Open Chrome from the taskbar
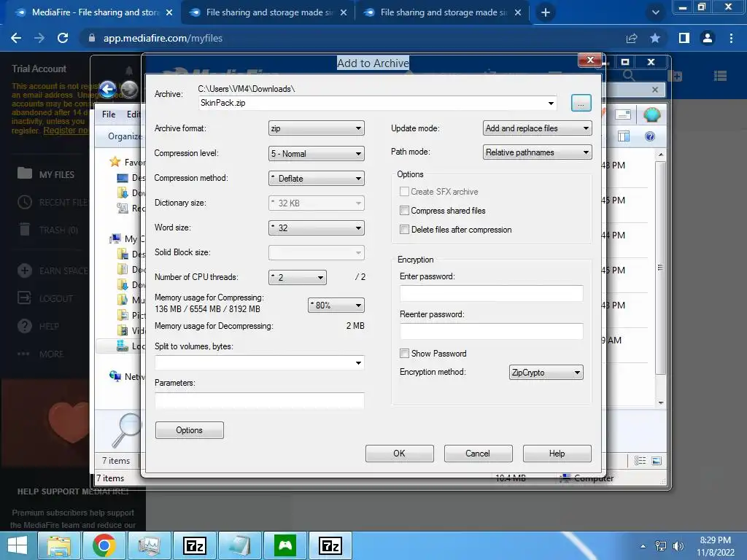Image resolution: width=747 pixels, height=560 pixels. pos(104,545)
